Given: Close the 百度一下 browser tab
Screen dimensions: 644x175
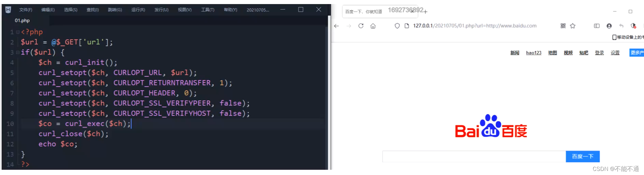Looking at the screenshot, I should (x=412, y=12).
